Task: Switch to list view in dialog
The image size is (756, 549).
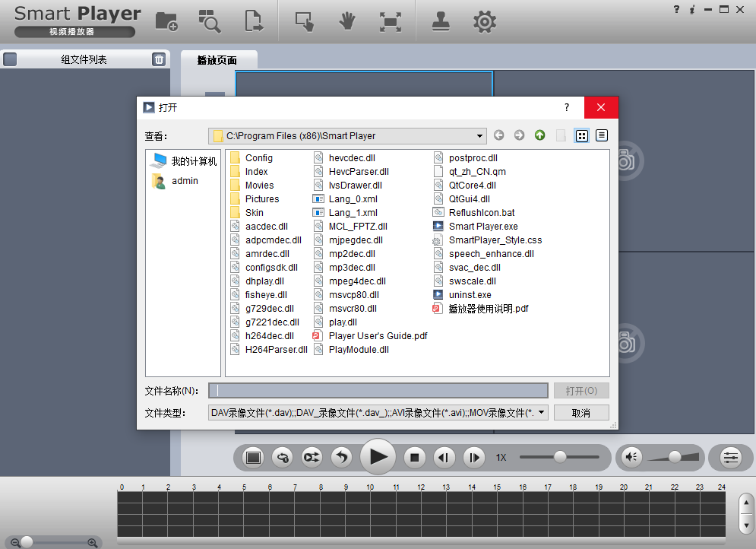Action: coord(582,135)
